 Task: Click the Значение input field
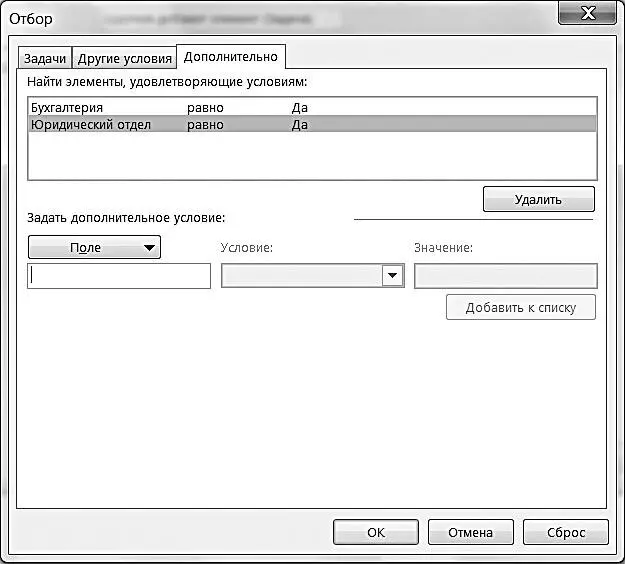click(505, 277)
